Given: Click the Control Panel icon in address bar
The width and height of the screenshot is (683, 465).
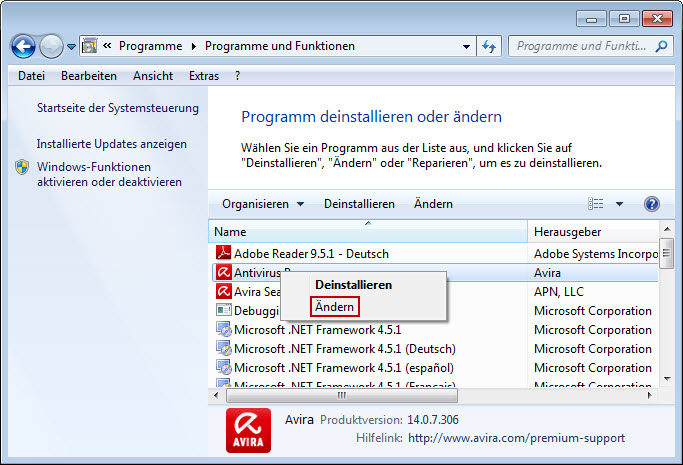Looking at the screenshot, I should [90, 46].
